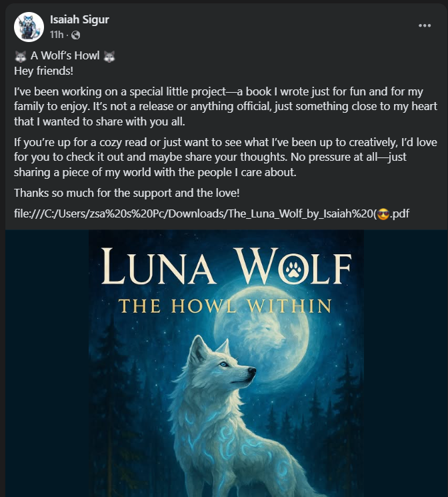Click the paragraph starting "I've been working on"
Screen dimensions: 448x497
(225, 107)
